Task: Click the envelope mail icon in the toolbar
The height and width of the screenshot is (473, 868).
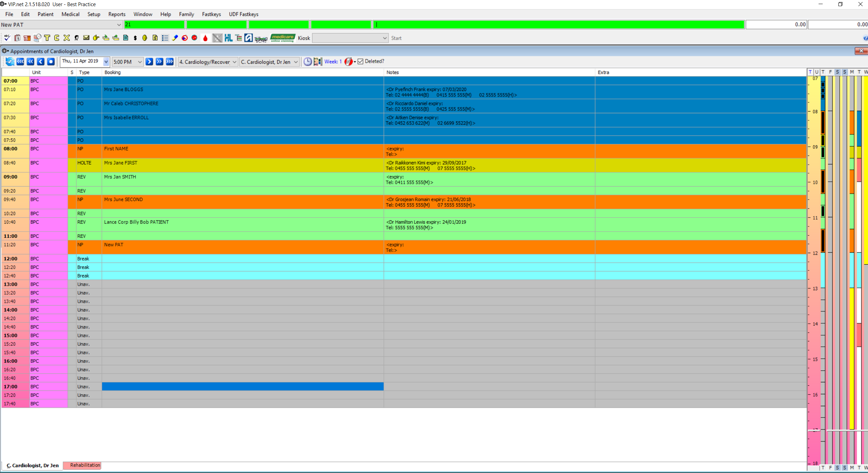Action: [x=86, y=38]
